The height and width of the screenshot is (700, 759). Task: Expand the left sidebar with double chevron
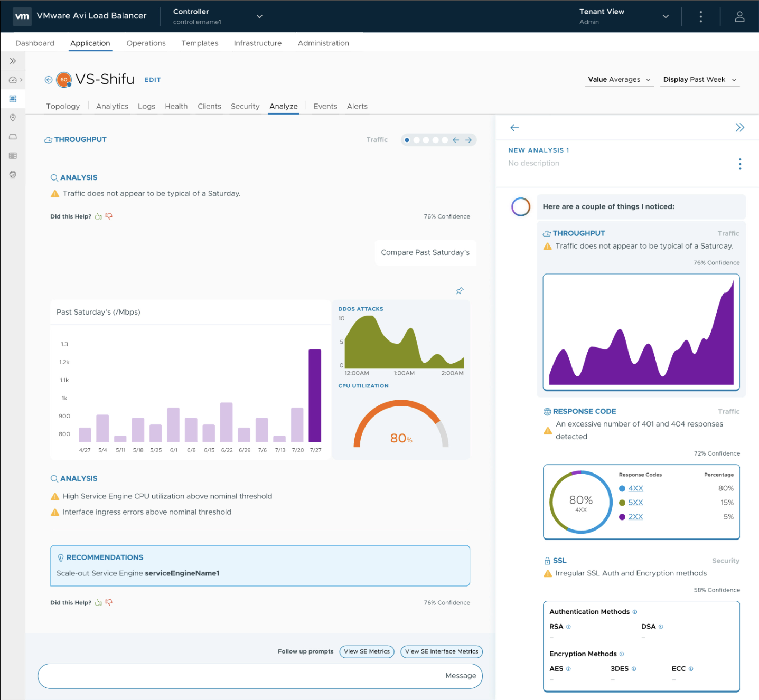pos(13,61)
